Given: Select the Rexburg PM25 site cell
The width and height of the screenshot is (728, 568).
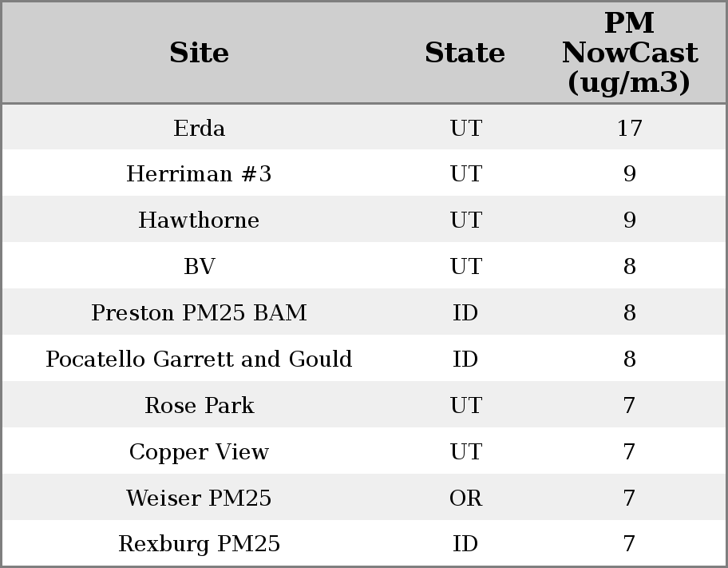Looking at the screenshot, I should click(x=199, y=544).
